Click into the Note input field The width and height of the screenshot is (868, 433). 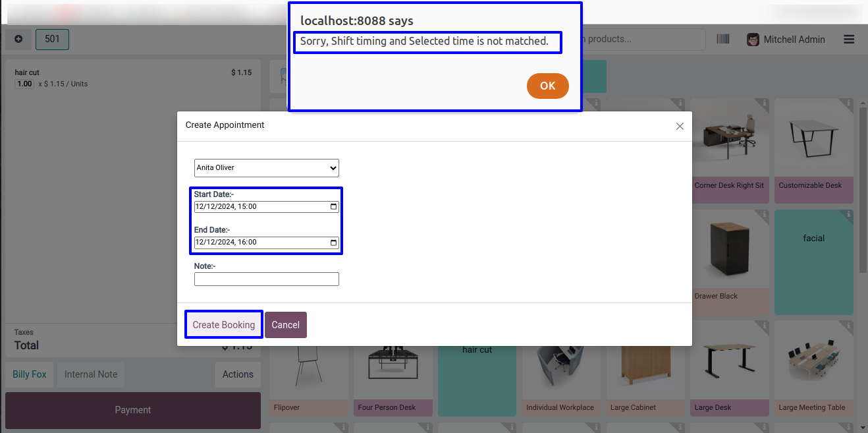(x=266, y=279)
